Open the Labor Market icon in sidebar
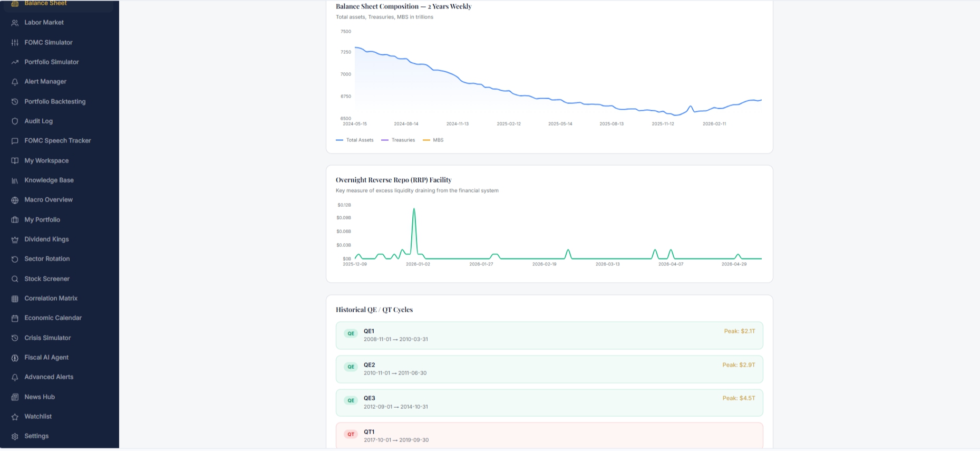 coord(15,23)
